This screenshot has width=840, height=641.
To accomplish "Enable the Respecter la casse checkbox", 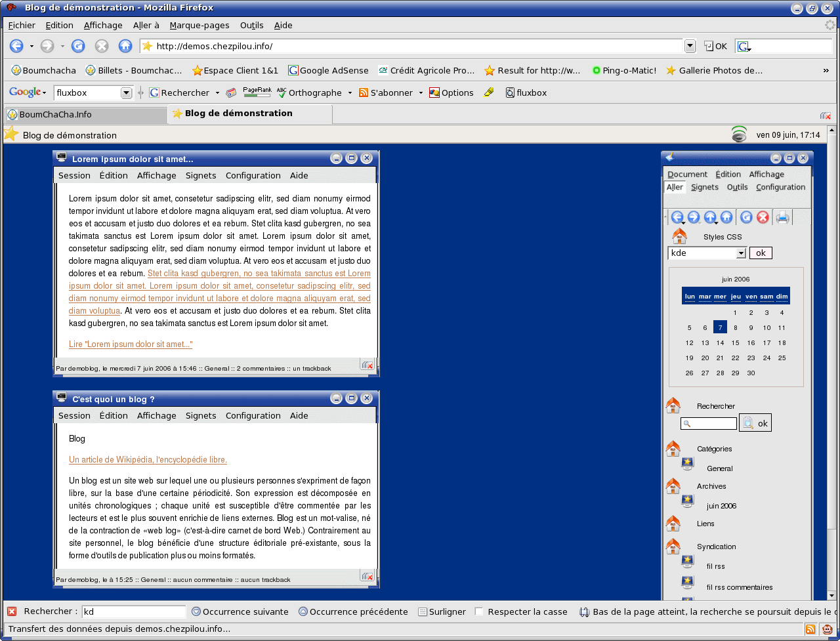I will click(x=479, y=611).
